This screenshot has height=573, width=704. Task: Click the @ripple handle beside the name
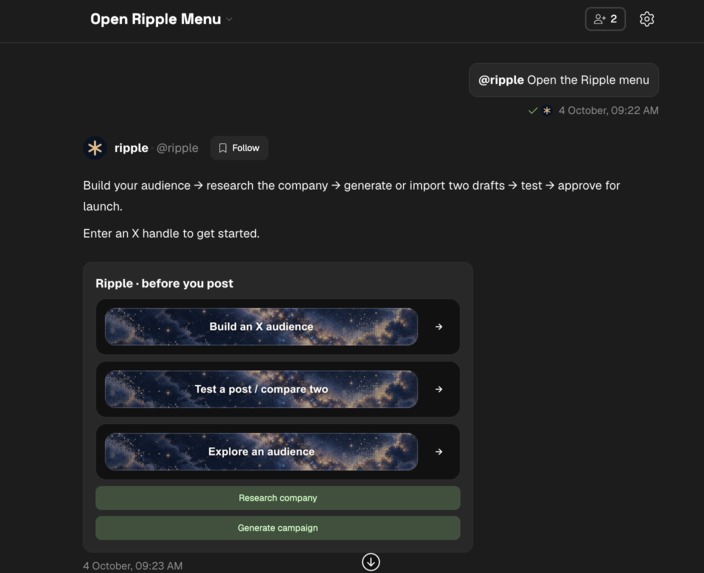pos(177,148)
